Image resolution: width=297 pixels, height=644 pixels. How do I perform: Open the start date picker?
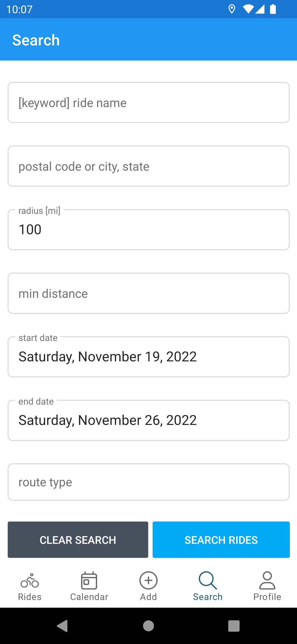(148, 357)
